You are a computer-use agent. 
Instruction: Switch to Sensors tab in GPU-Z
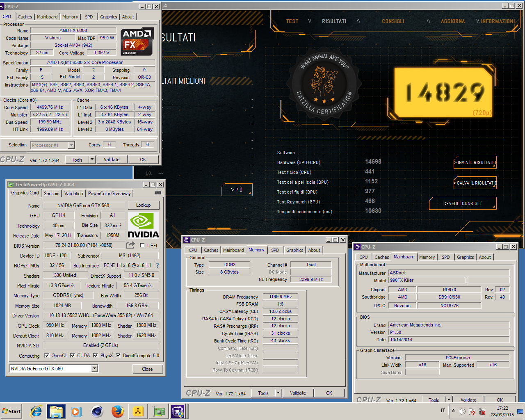[52, 194]
